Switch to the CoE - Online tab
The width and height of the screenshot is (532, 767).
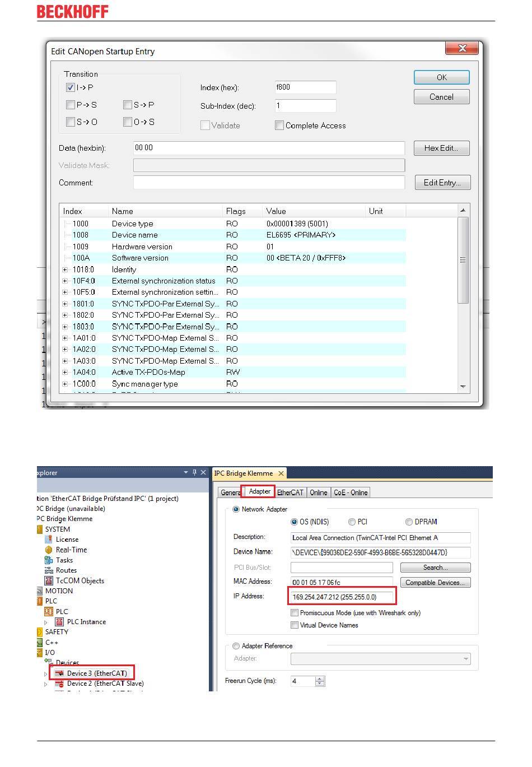point(351,492)
